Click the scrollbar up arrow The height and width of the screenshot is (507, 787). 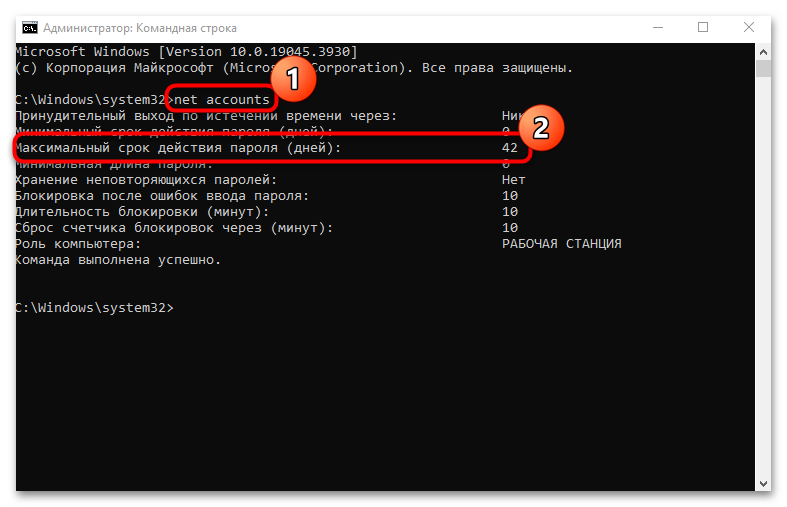764,50
